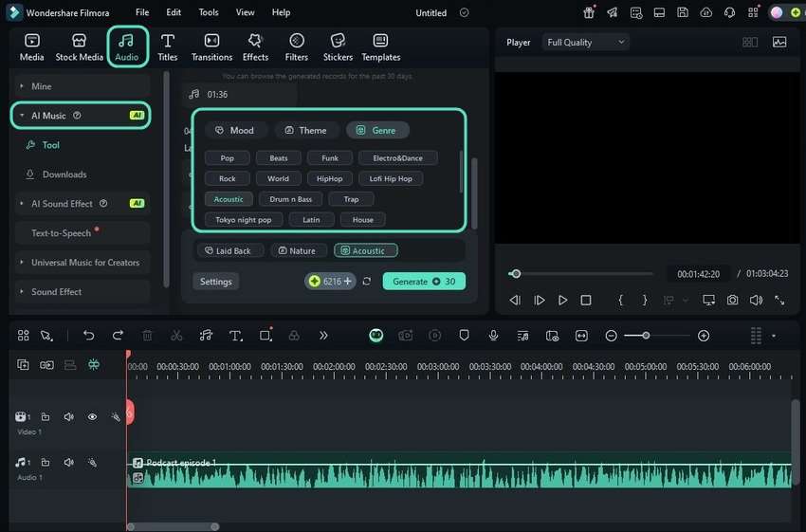Open the File menu
806x532 pixels.
point(142,12)
